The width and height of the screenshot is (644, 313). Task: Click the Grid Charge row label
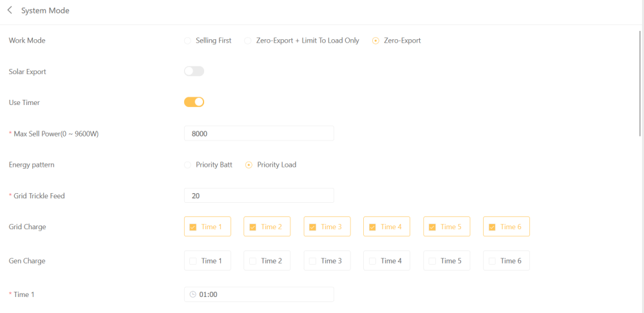(x=28, y=227)
